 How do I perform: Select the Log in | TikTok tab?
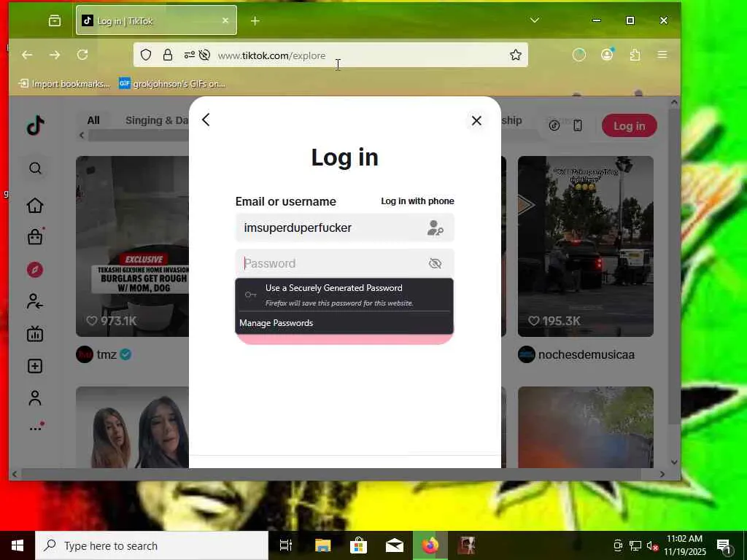pyautogui.click(x=156, y=20)
